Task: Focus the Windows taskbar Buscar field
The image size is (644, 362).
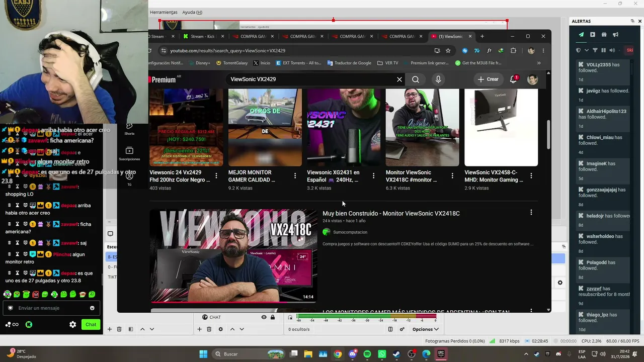Action: [x=248, y=354]
